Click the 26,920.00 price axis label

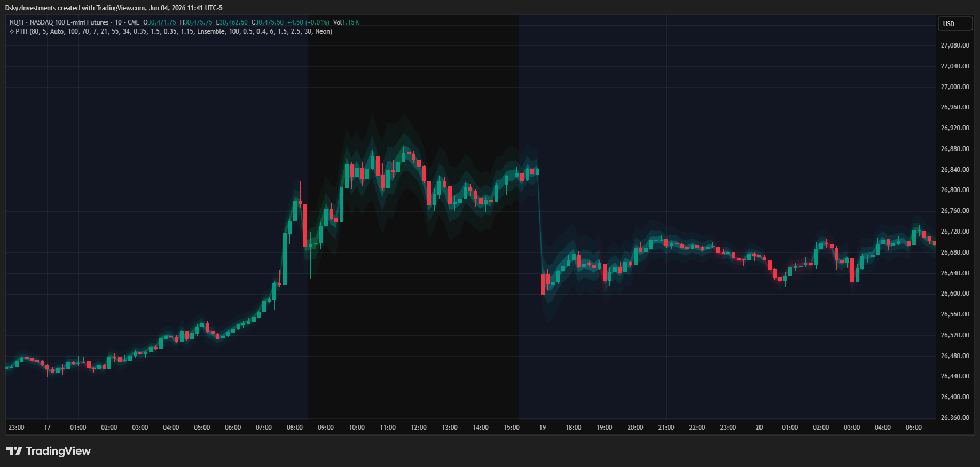point(955,128)
